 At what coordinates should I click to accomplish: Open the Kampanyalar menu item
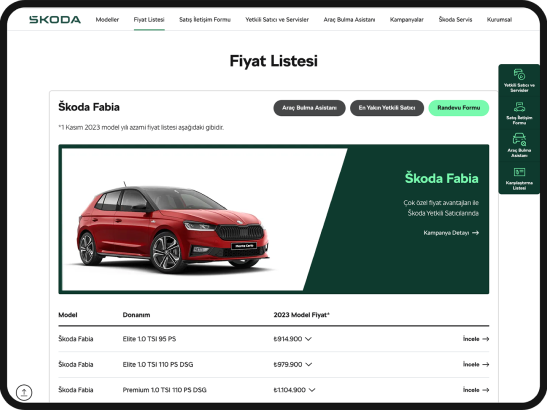pos(407,20)
